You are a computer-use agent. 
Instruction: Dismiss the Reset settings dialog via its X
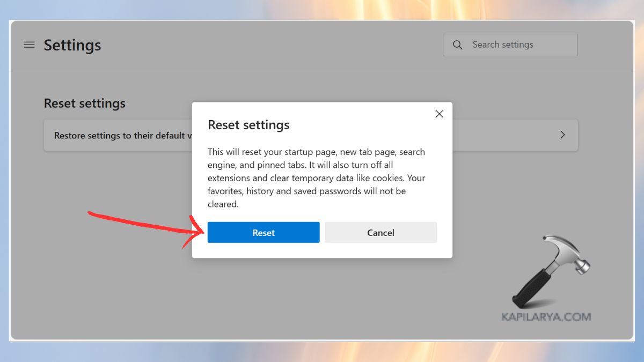click(439, 114)
